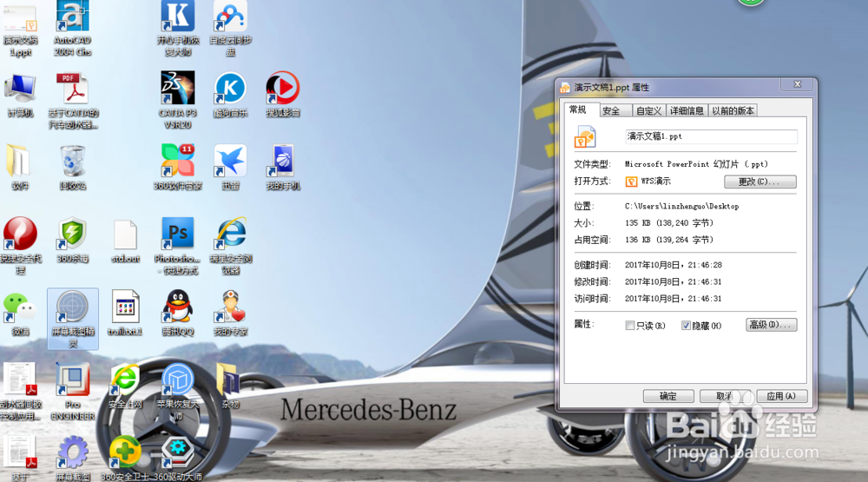Toggle the 只读 read-only checkbox
The height and width of the screenshot is (482, 868).
coord(630,326)
